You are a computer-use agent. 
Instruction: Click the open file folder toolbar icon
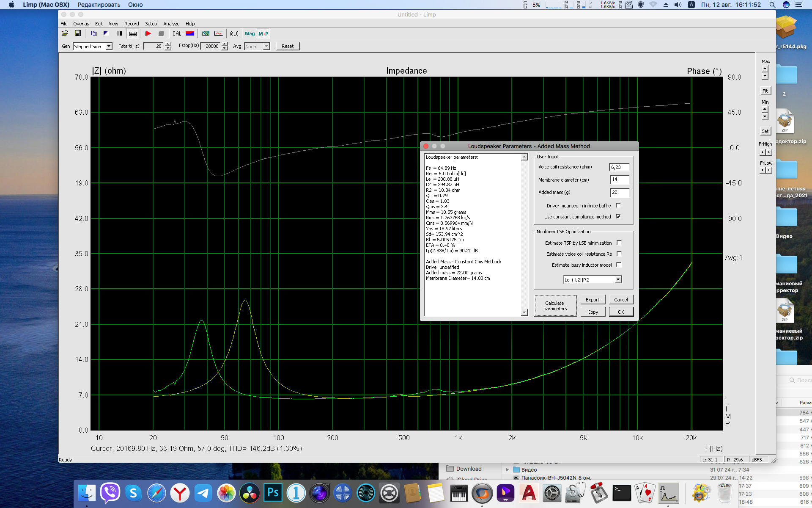click(65, 33)
